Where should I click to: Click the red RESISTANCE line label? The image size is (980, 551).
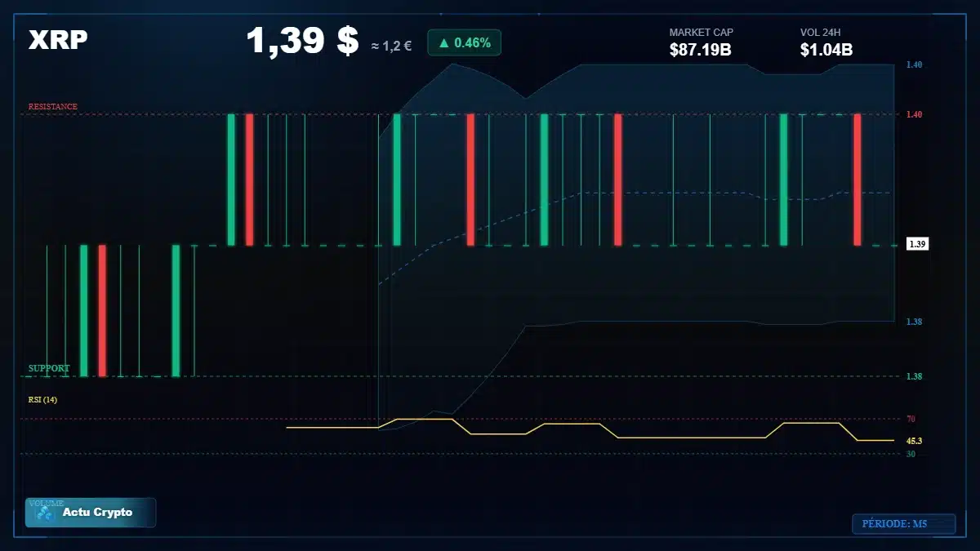tap(53, 107)
